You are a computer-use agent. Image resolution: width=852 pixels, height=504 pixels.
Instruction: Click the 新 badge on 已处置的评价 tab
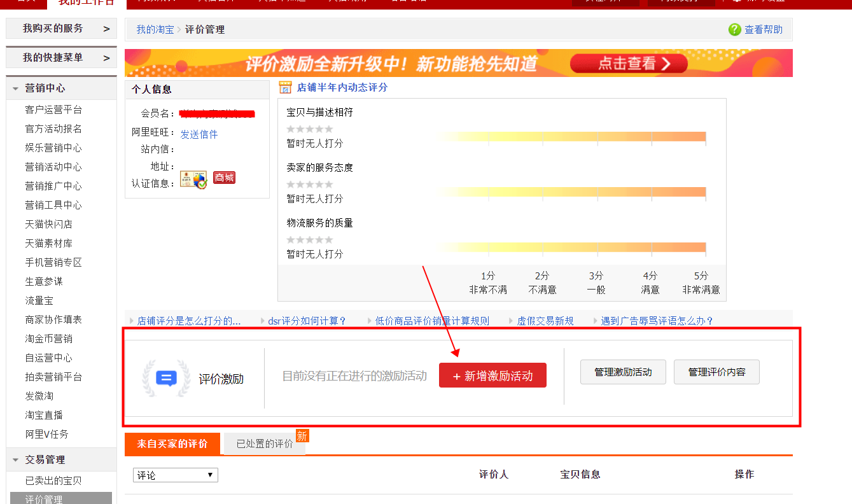click(x=302, y=436)
